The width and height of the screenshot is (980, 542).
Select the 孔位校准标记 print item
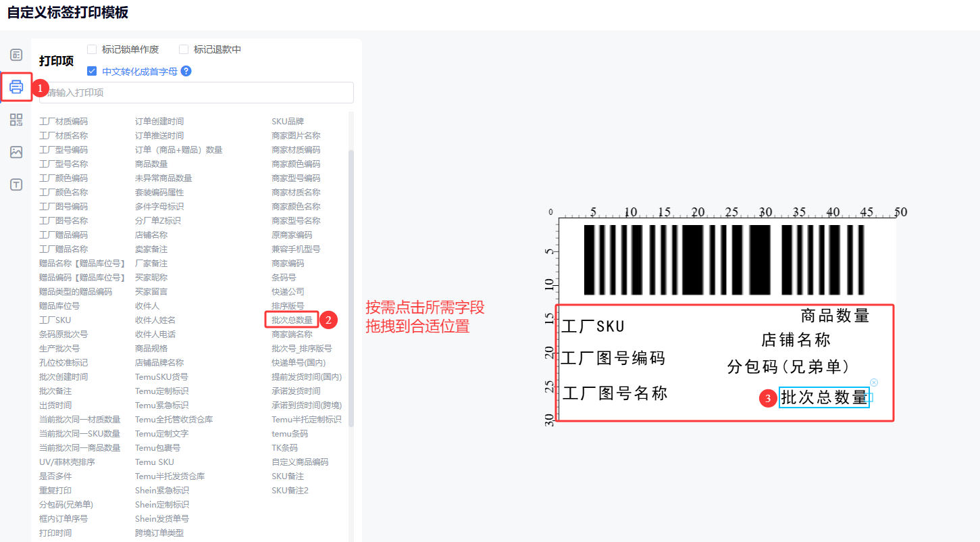pos(63,363)
